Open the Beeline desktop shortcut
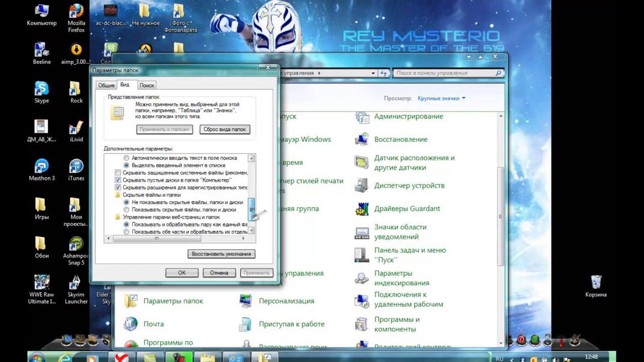The height and width of the screenshot is (362, 644). 42,53
